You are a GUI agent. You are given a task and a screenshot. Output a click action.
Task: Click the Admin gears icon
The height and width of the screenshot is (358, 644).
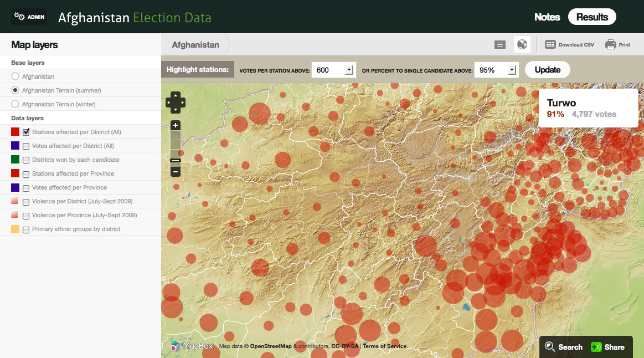(x=19, y=17)
